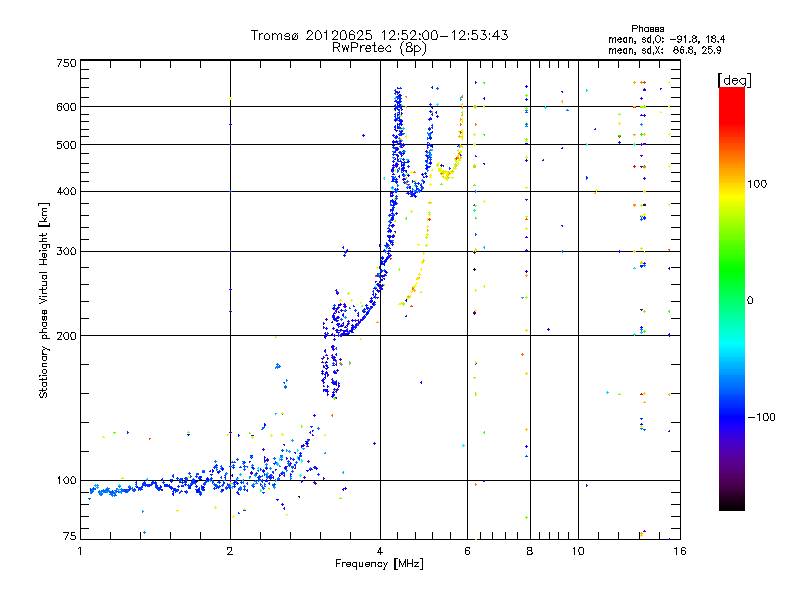Click the colorbar '0' tick label
This screenshot has width=800, height=600.
[750, 300]
